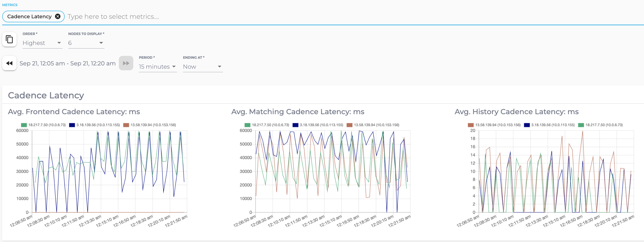644x242 pixels.
Task: Expand the Nodes to Display dropdown
Action: 86,43
